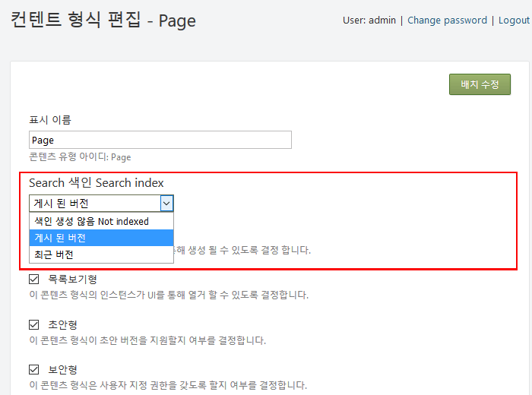Click the Search 색인 Search index label
Screen dimensions: 532x395
coord(97,183)
